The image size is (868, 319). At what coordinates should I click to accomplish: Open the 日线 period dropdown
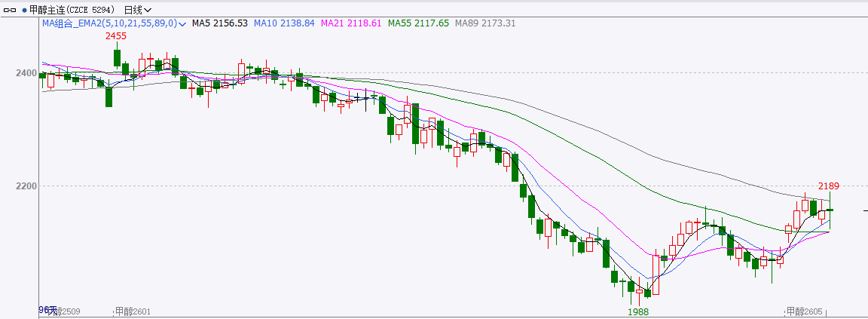click(x=136, y=10)
